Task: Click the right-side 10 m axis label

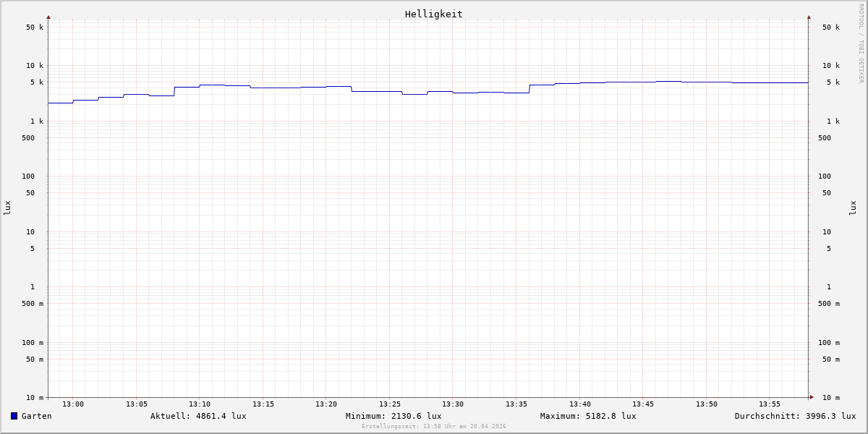Action: pos(830,398)
